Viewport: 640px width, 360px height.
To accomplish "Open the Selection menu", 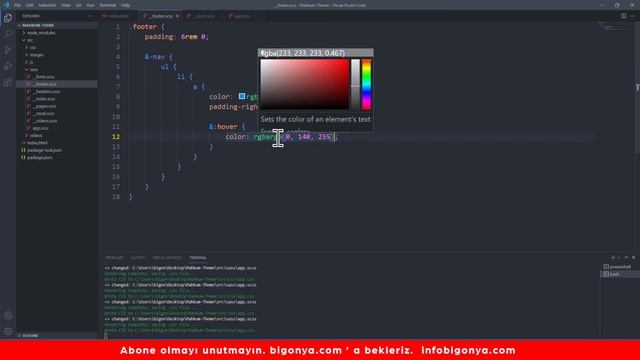I will pos(47,5).
